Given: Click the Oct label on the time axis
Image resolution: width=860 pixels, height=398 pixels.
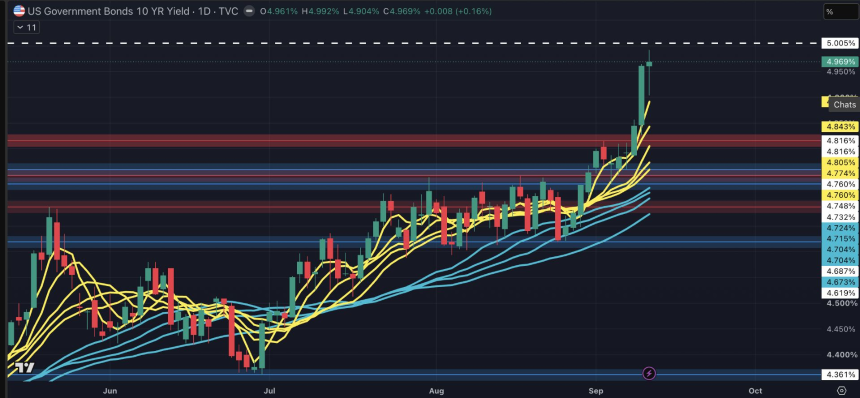Looking at the screenshot, I should pos(756,391).
